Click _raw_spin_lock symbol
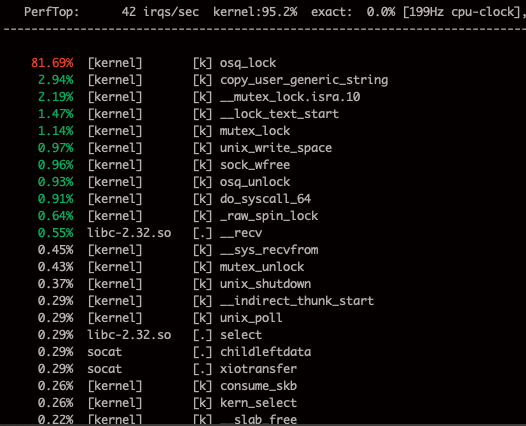 269,216
